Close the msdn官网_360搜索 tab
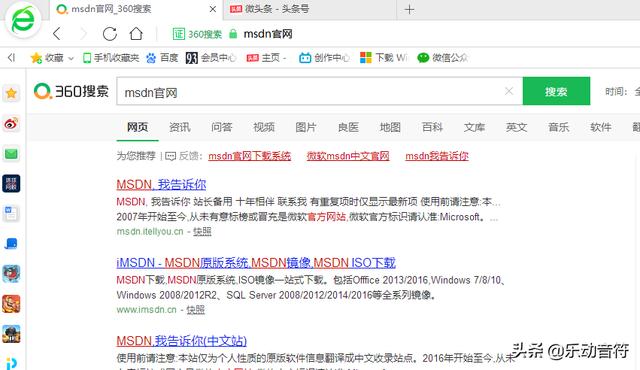The height and width of the screenshot is (370, 640). 213,9
